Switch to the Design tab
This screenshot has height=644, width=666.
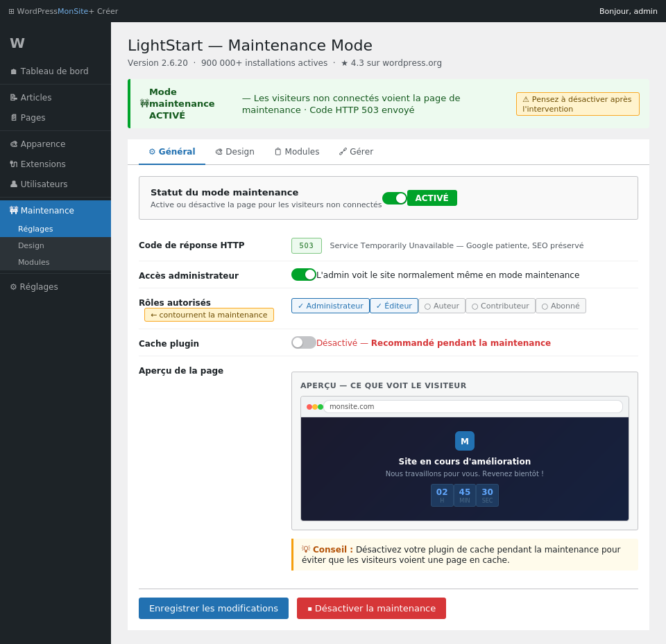coord(235,152)
